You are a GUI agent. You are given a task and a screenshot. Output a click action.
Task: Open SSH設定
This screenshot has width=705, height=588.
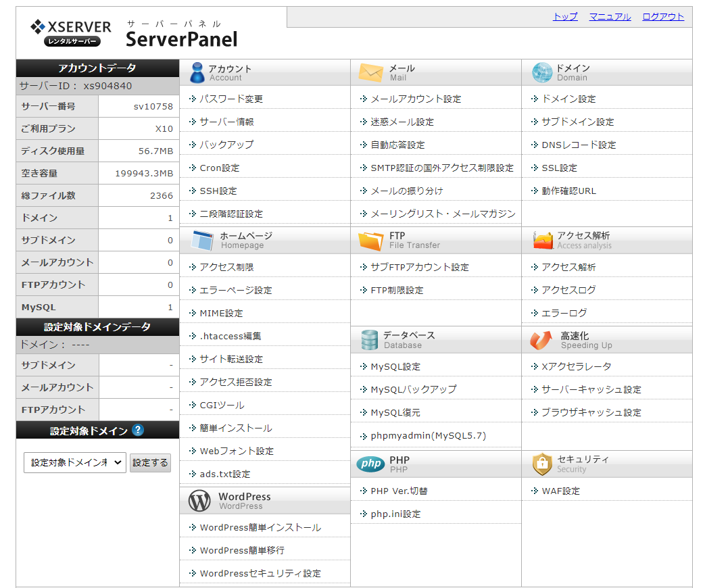click(x=218, y=191)
